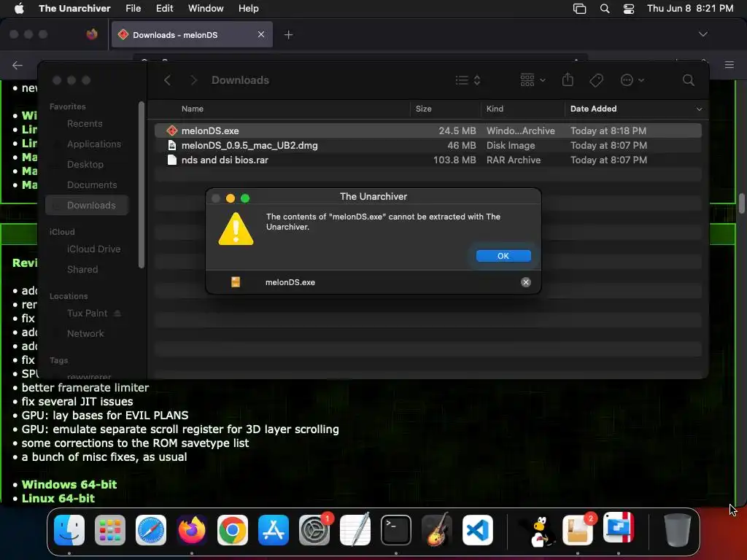Open Documents in Finder sidebar
747x560 pixels.
pyautogui.click(x=92, y=184)
